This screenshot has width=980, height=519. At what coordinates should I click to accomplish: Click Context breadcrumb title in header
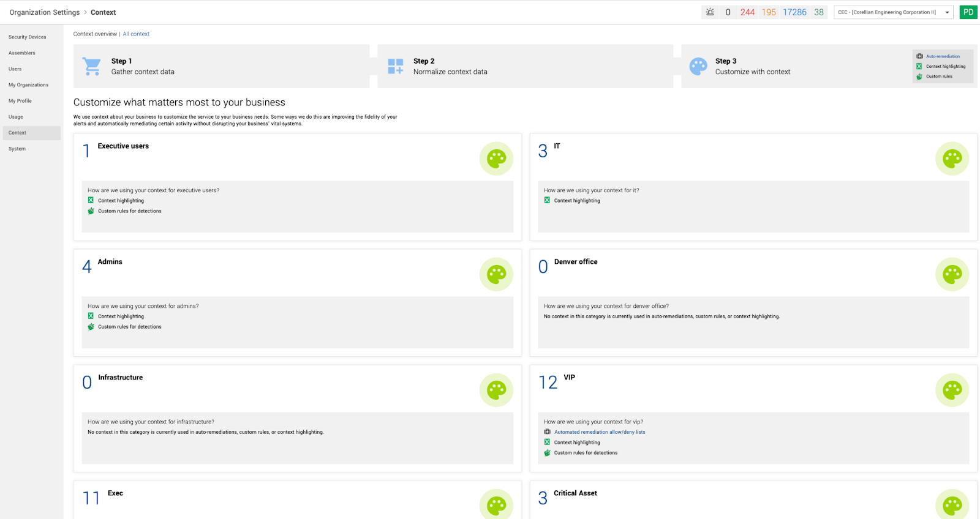pos(103,12)
